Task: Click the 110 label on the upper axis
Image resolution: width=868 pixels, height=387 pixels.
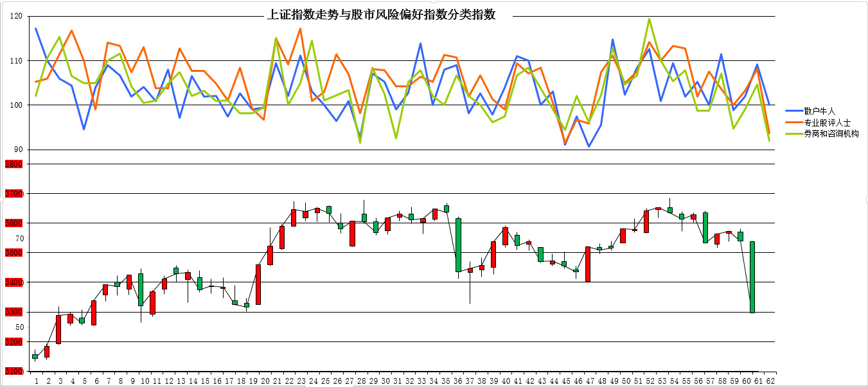Action: click(17, 61)
